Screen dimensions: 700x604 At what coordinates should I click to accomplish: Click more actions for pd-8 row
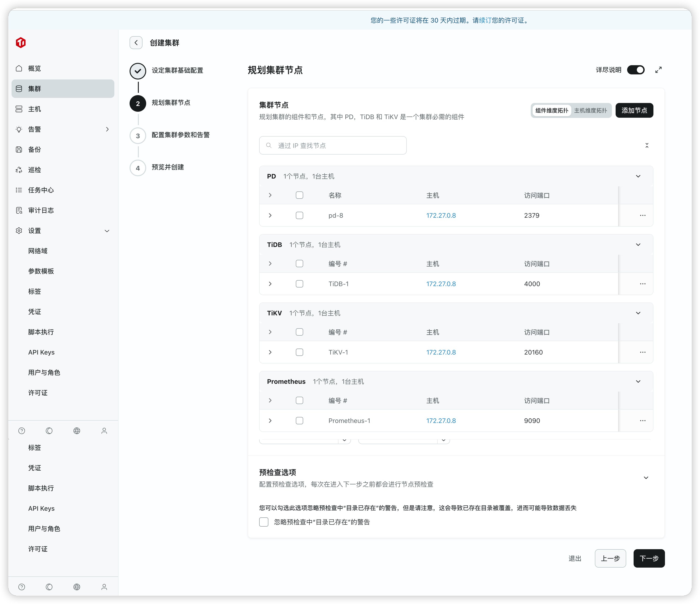point(642,215)
